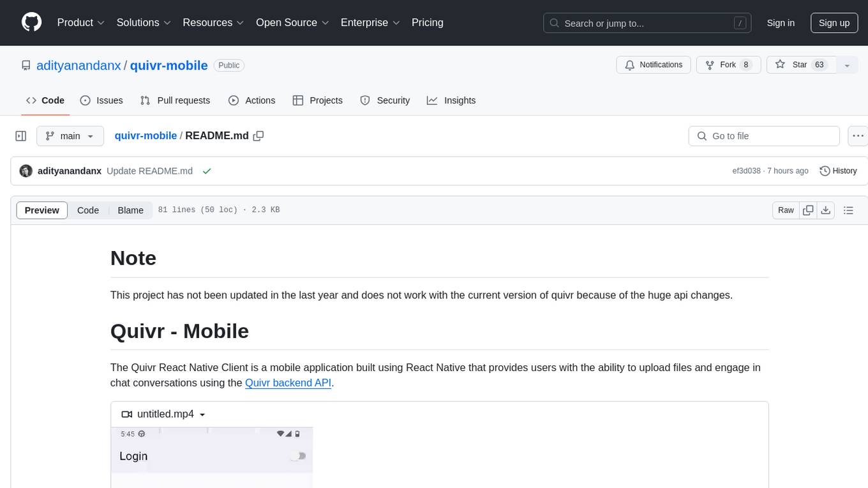
Task: View the commit status check mark
Action: (x=206, y=171)
